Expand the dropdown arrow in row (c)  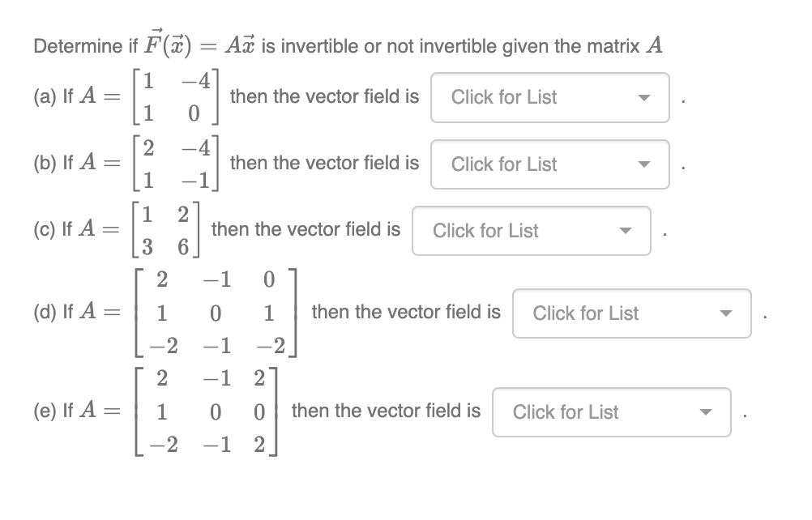[625, 231]
